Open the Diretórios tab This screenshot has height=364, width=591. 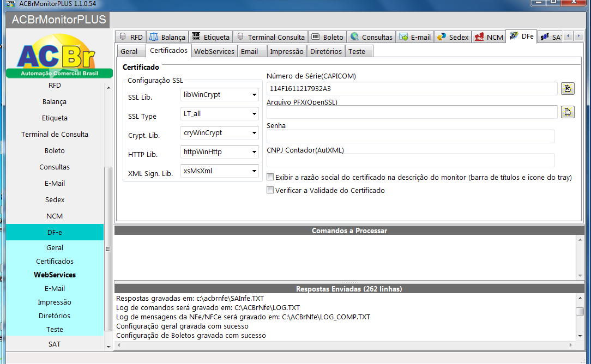pos(326,51)
